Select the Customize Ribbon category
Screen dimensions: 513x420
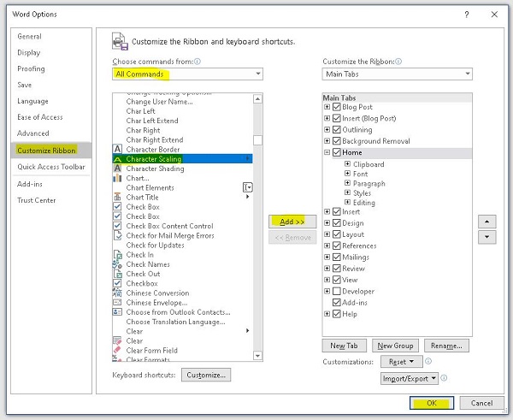pos(51,151)
